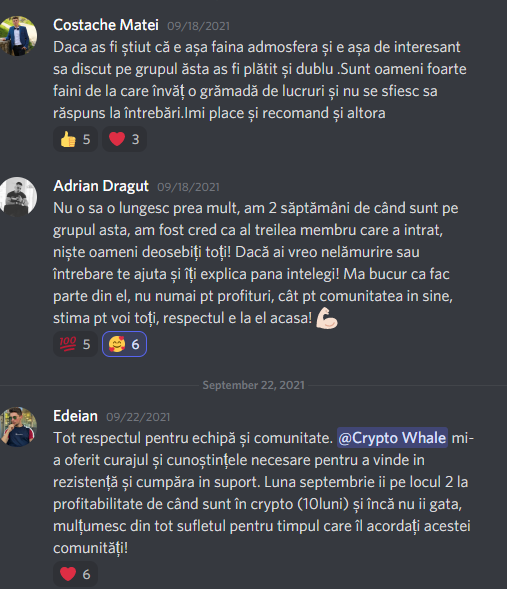Screen dimensions: 507x589
Task: Click the heart reaction on Edeian's message
Action: coord(75,574)
